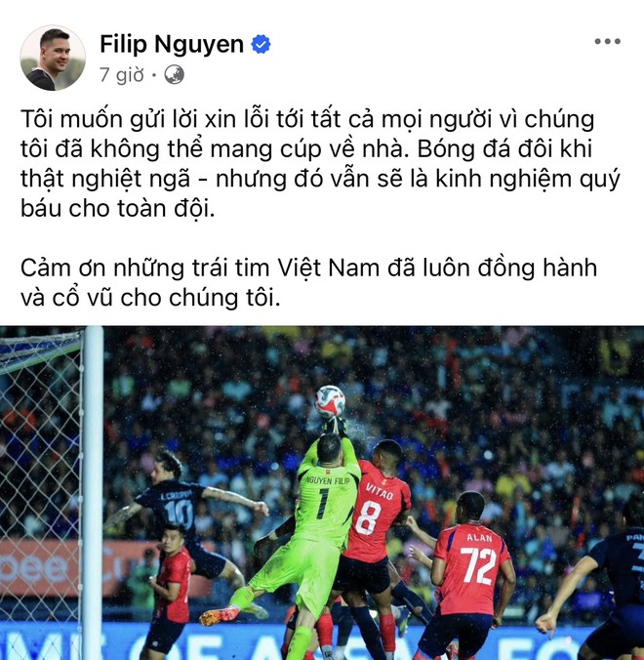644x660 pixels.
Task: Click the goalkeeper's orange boot
Action: (214, 616)
